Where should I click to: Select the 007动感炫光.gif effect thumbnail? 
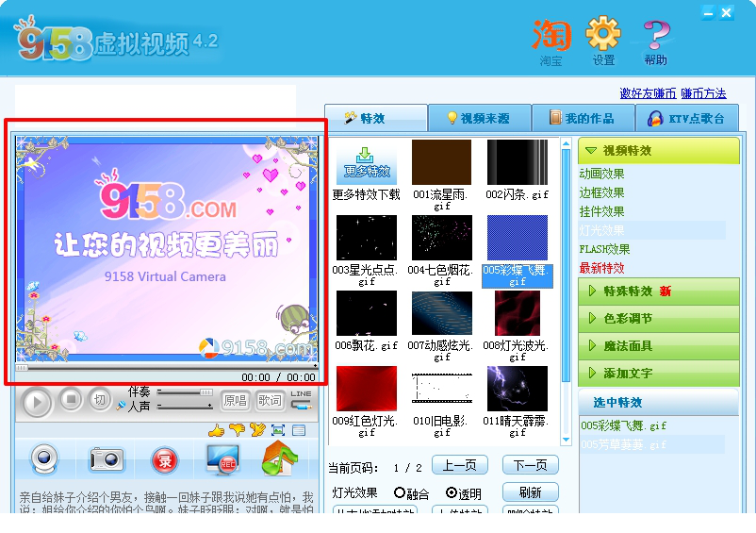(x=442, y=313)
